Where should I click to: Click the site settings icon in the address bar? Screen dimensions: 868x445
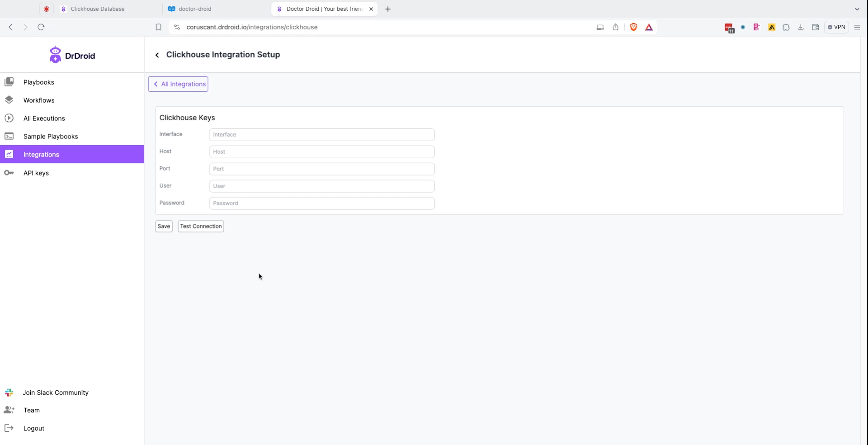tap(177, 27)
